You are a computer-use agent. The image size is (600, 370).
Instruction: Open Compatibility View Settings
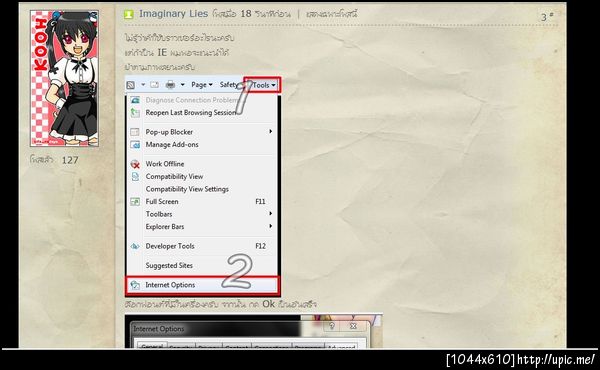coord(201,189)
